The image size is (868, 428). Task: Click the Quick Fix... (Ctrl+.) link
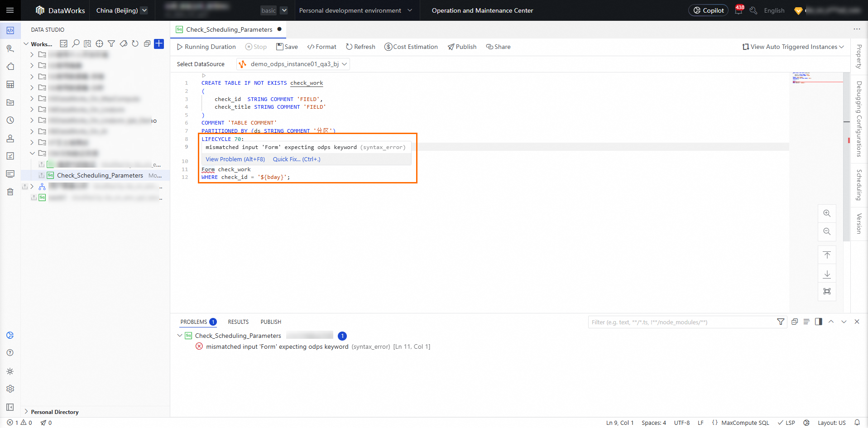tap(297, 159)
